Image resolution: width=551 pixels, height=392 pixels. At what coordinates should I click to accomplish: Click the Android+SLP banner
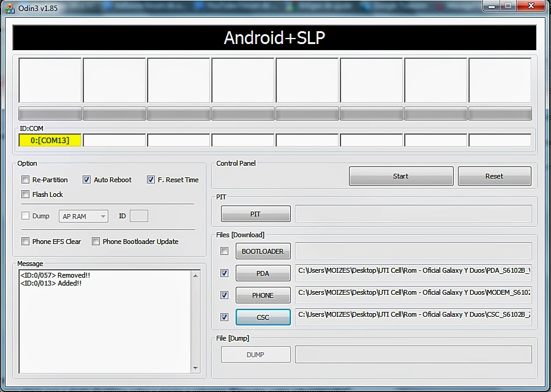click(x=274, y=37)
